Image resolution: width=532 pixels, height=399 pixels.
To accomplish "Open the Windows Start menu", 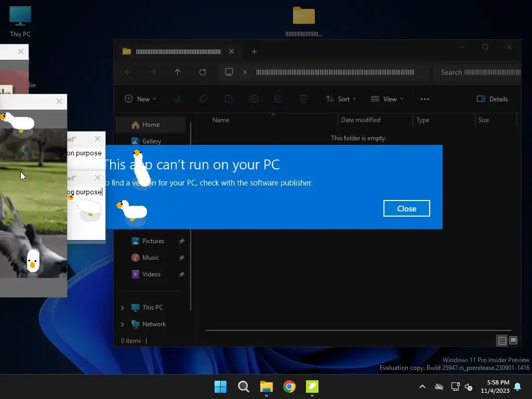I will point(220,387).
